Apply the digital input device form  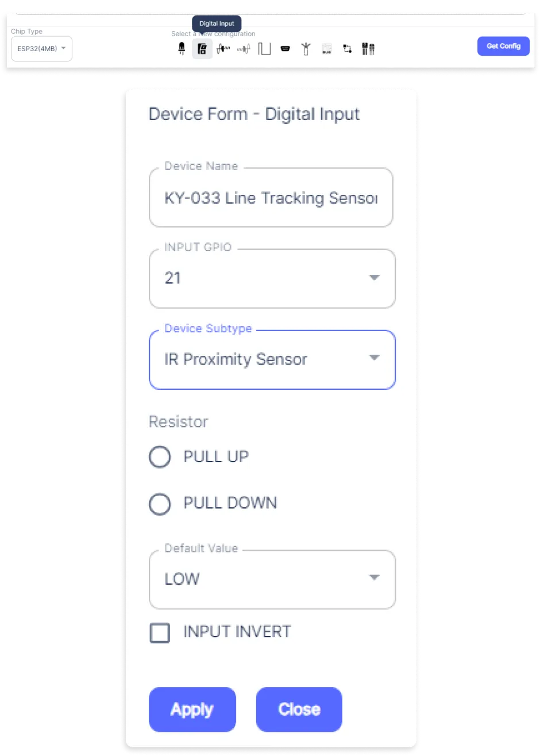[x=192, y=709]
